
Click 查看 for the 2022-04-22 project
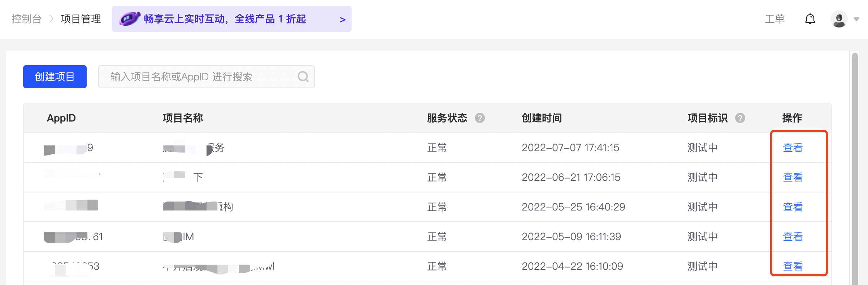pyautogui.click(x=793, y=266)
